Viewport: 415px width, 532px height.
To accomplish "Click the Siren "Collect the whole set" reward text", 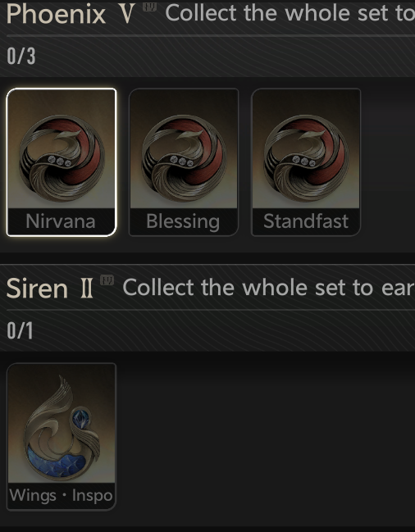I will [x=268, y=288].
